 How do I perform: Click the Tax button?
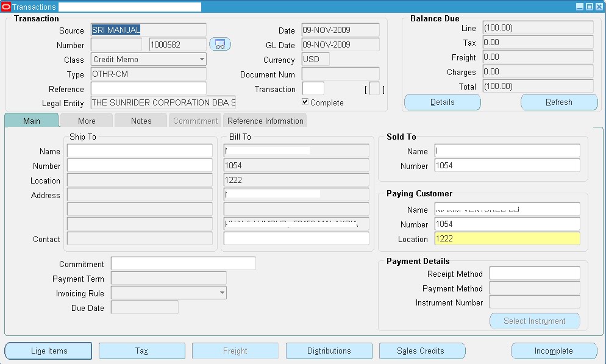(x=141, y=351)
